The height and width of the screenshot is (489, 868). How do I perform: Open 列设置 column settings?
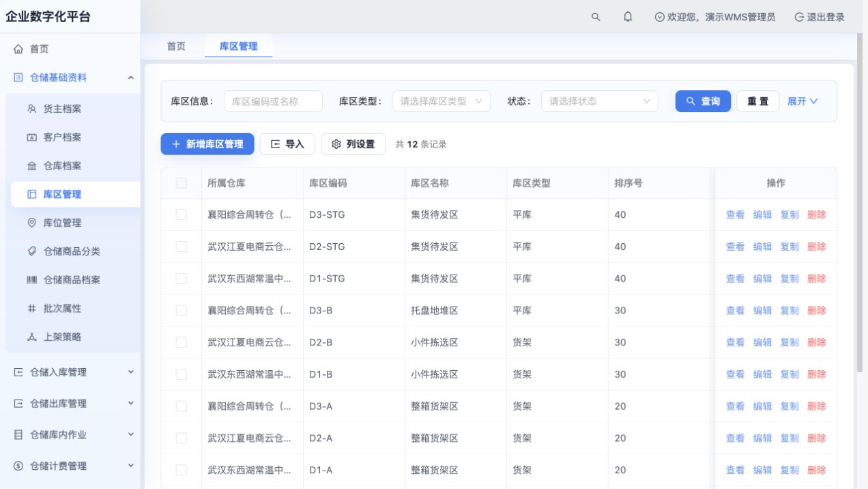(353, 144)
